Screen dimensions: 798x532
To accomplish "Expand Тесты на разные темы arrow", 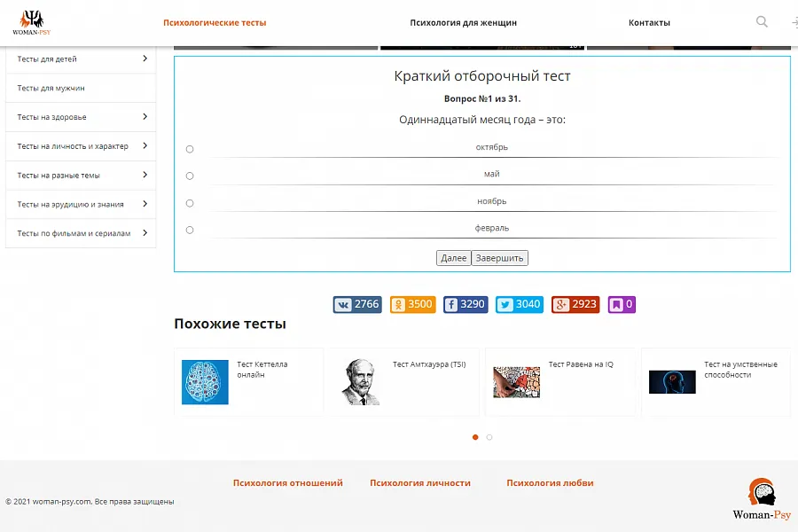I will pyautogui.click(x=145, y=175).
